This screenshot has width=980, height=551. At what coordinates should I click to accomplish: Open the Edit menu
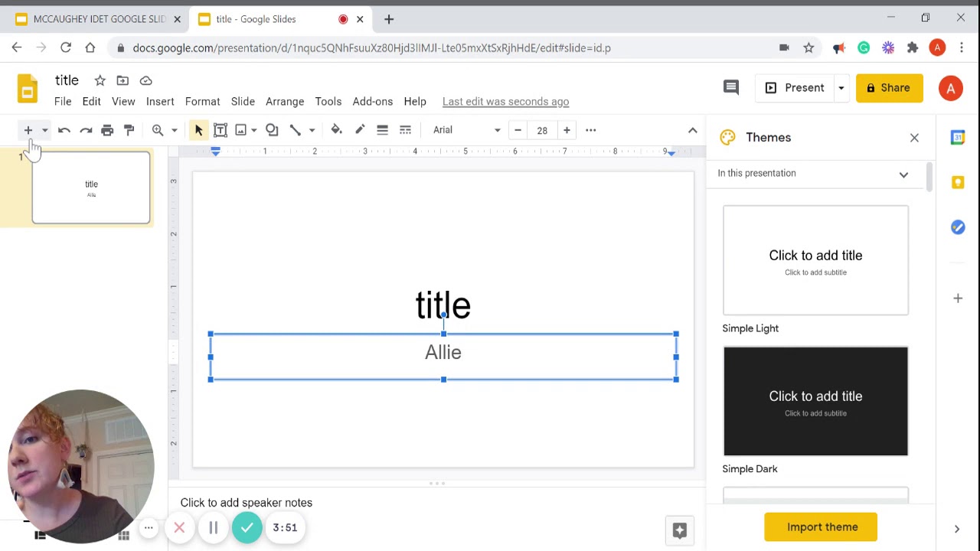(91, 101)
